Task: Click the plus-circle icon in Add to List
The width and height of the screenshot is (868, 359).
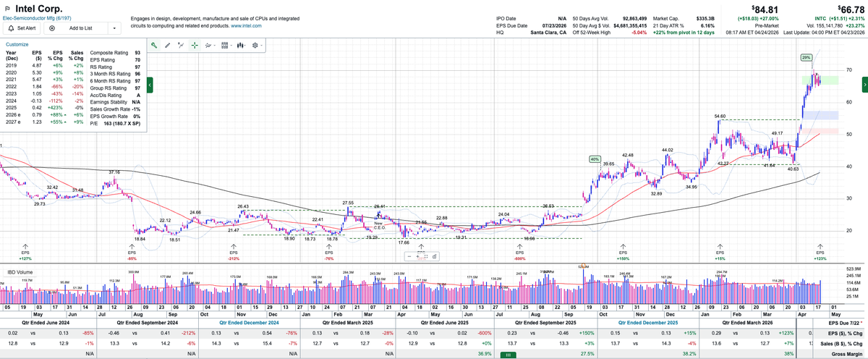Action: coord(52,28)
